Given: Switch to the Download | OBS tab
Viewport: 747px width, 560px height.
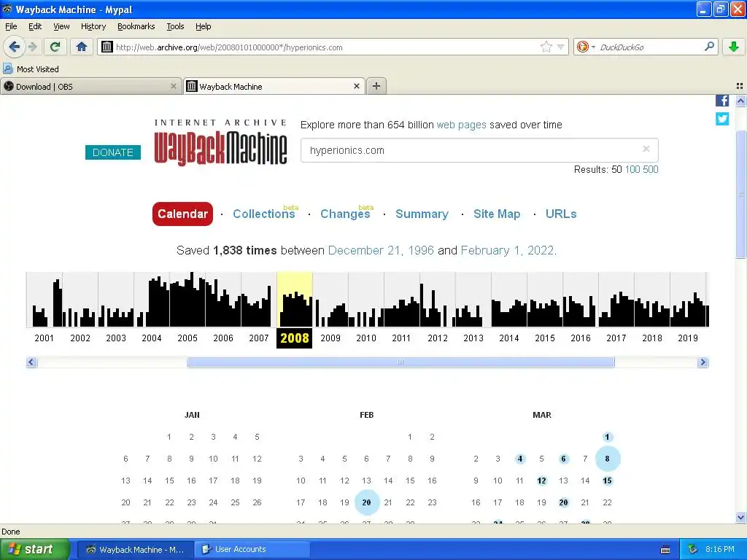Looking at the screenshot, I should [90, 86].
